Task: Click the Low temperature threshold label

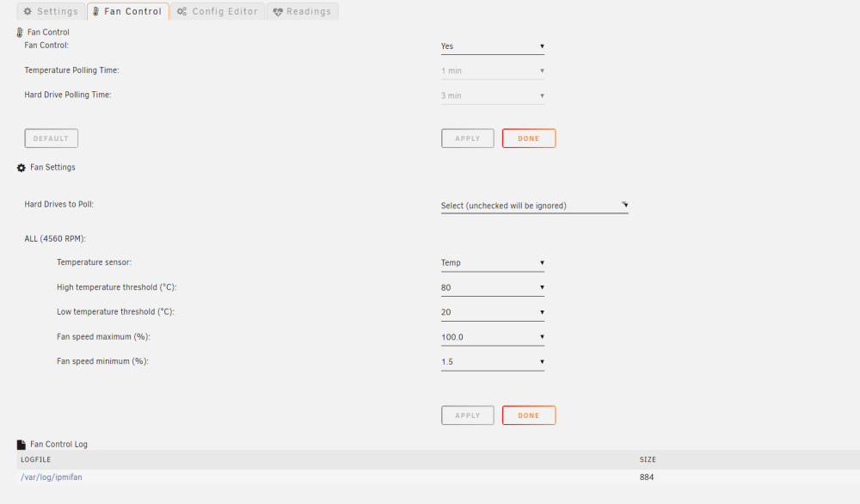Action: (x=115, y=312)
